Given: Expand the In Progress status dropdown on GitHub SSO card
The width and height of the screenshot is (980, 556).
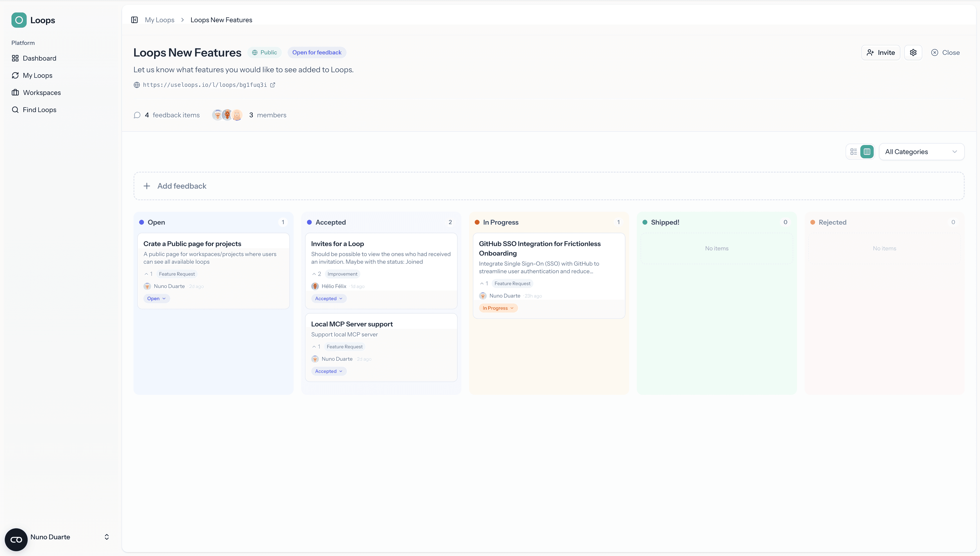Looking at the screenshot, I should [498, 308].
